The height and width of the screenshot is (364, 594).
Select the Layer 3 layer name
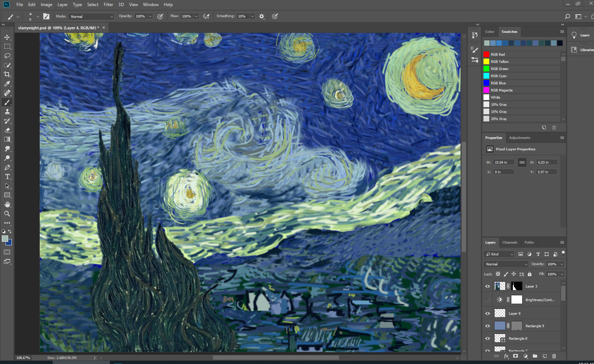531,286
